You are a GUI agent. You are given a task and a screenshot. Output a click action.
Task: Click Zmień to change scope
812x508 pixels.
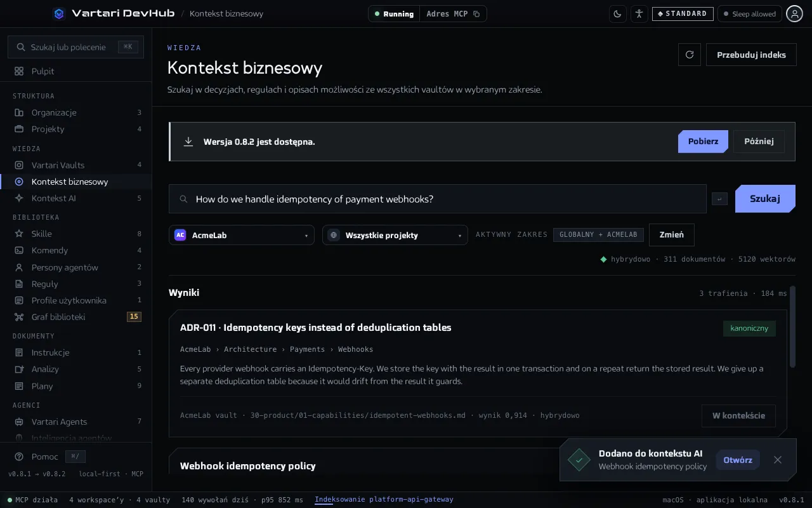pyautogui.click(x=672, y=234)
